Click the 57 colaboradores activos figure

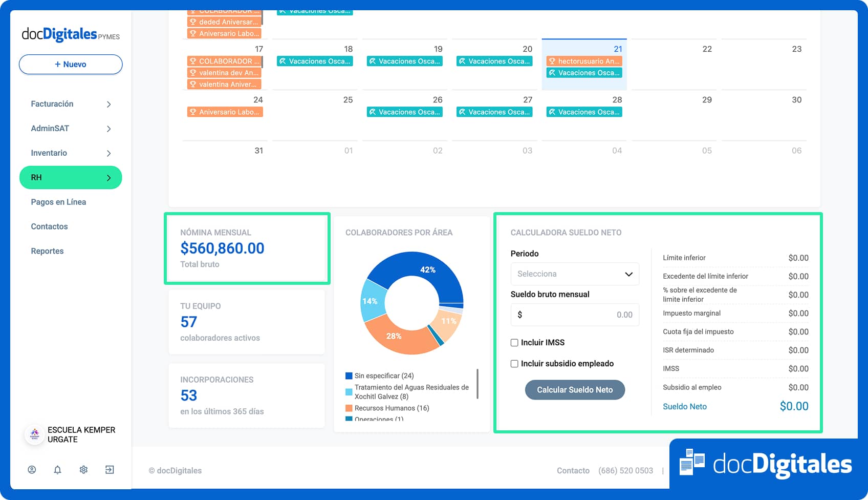(x=188, y=322)
